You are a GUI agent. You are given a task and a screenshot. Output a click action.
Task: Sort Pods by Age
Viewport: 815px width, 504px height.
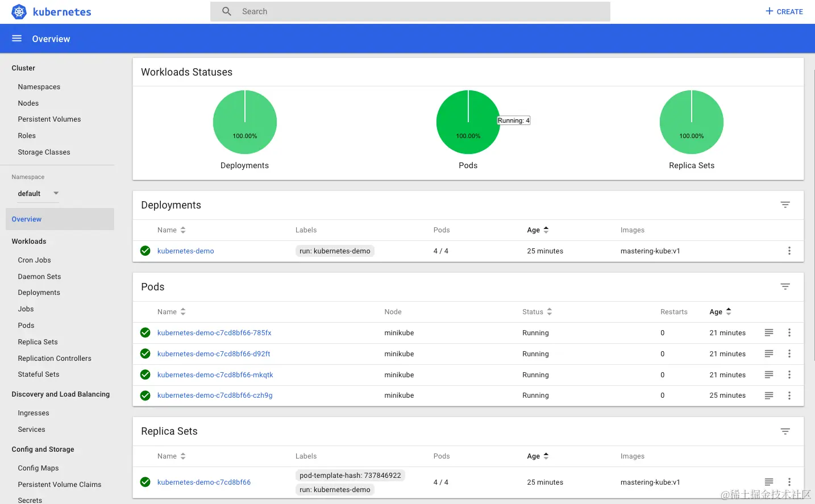720,312
